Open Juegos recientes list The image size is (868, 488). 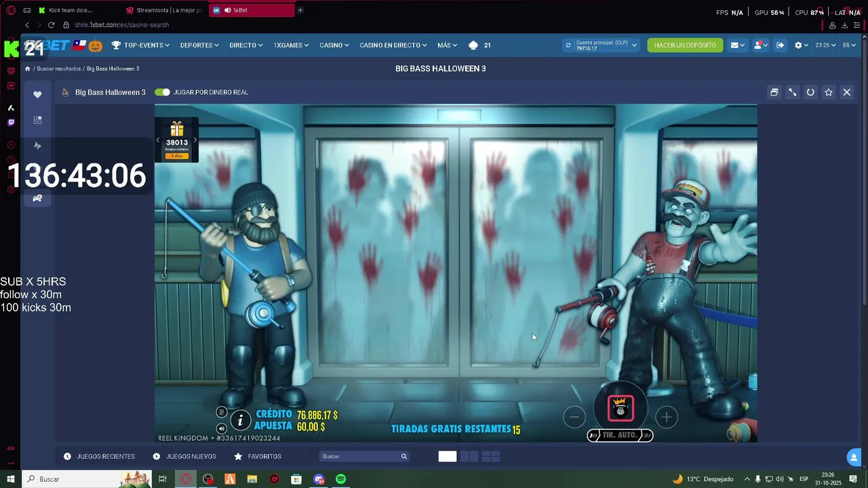click(99, 456)
